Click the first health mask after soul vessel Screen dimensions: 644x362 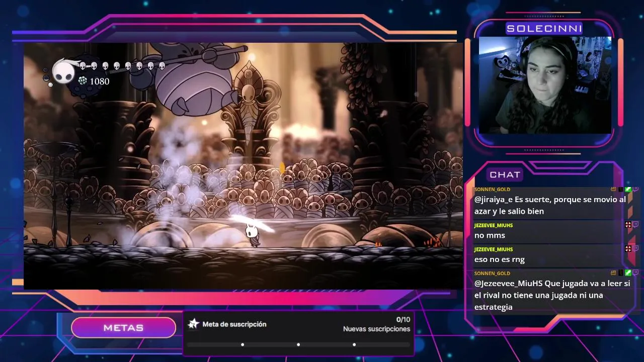(83, 66)
